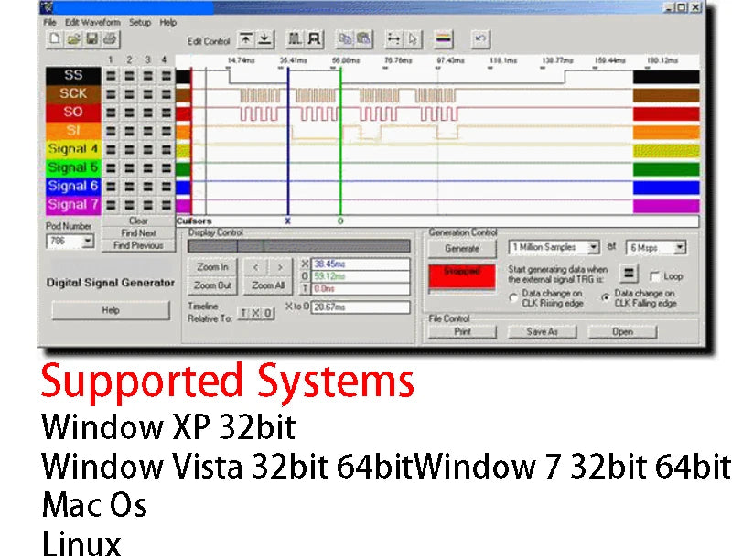Select Data change on CLK Rising edge
The image size is (732, 560).
[513, 297]
